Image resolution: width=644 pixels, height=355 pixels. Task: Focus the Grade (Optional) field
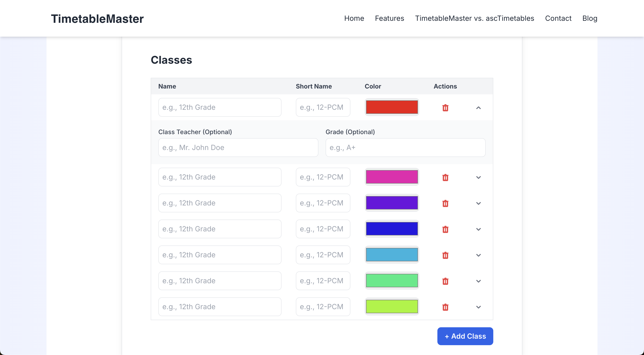(x=405, y=148)
